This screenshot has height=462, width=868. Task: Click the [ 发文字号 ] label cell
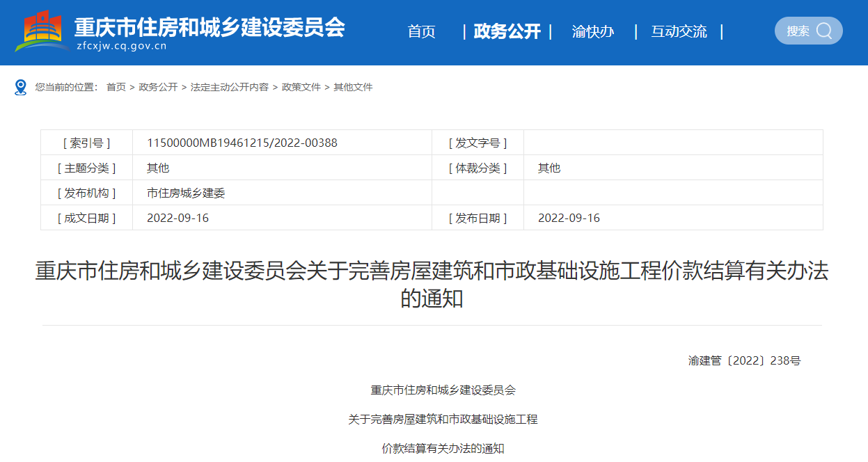(x=478, y=143)
